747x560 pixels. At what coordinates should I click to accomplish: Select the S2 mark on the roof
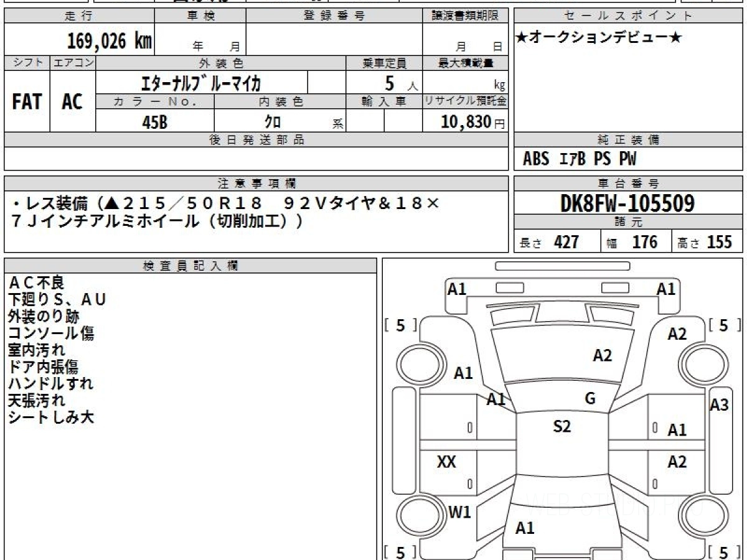pos(562,426)
